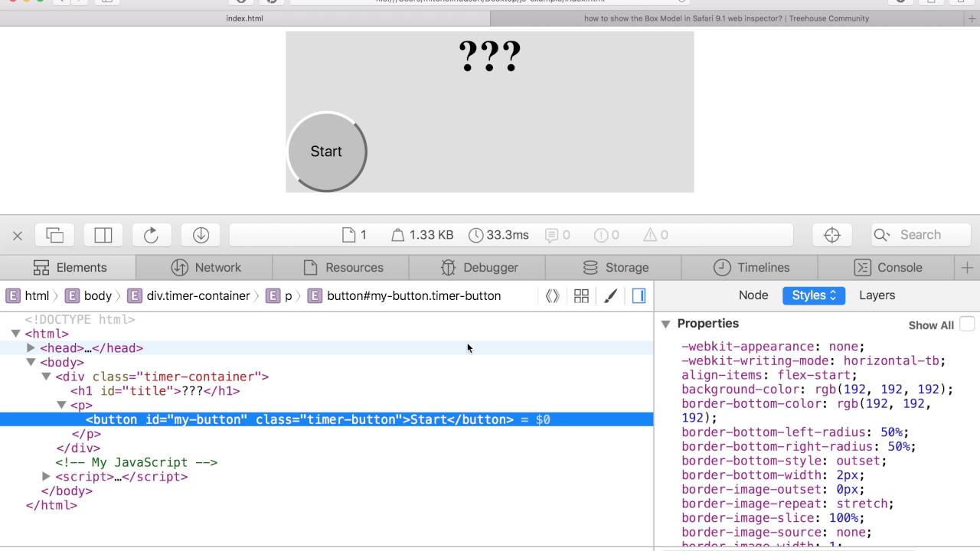Show console log messages count
This screenshot has width=980, height=551.
click(x=557, y=235)
